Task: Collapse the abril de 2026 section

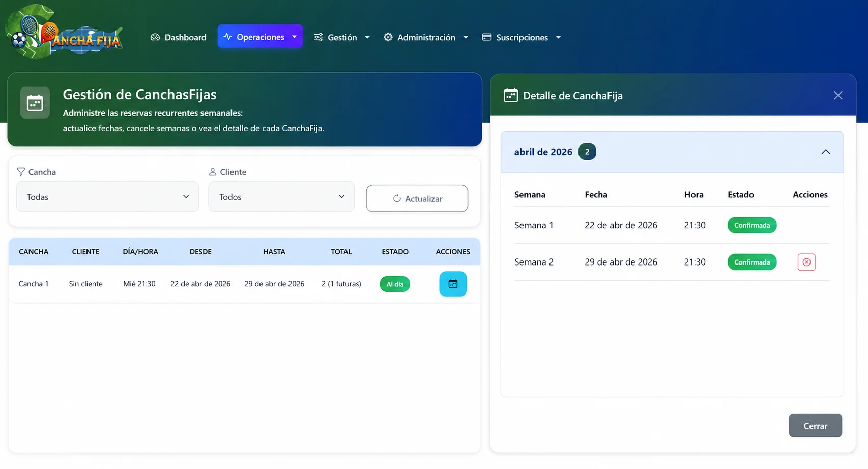Action: point(826,152)
